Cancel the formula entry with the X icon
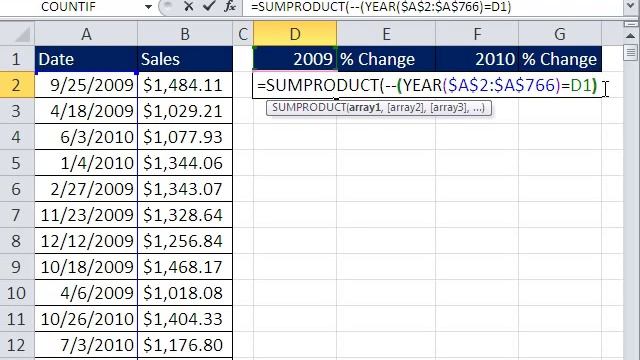Viewport: 640px width, 360px height. pos(188,7)
